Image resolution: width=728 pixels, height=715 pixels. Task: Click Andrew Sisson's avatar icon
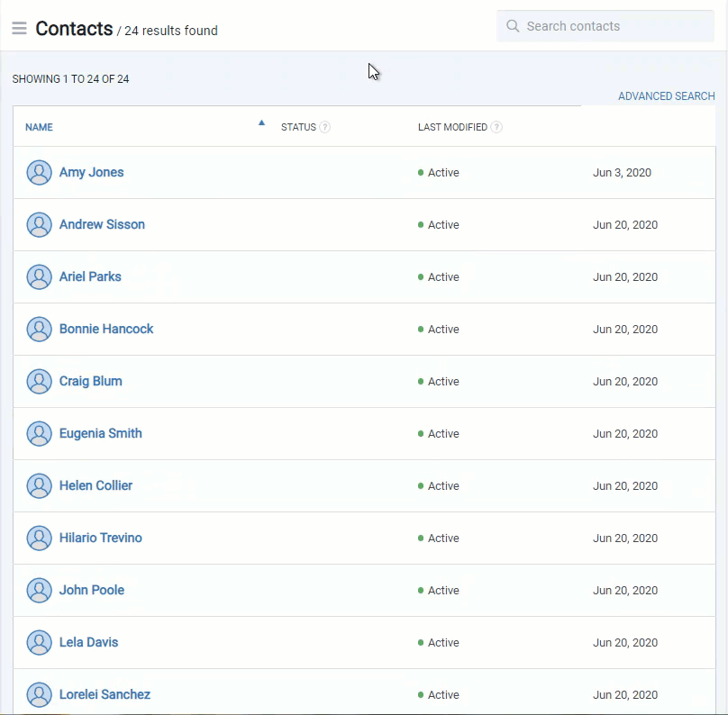pyautogui.click(x=39, y=224)
